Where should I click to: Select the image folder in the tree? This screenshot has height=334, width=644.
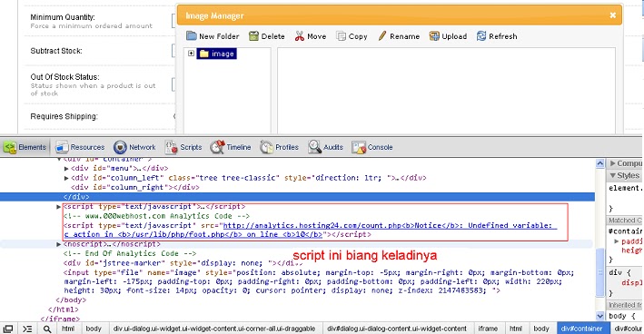217,54
